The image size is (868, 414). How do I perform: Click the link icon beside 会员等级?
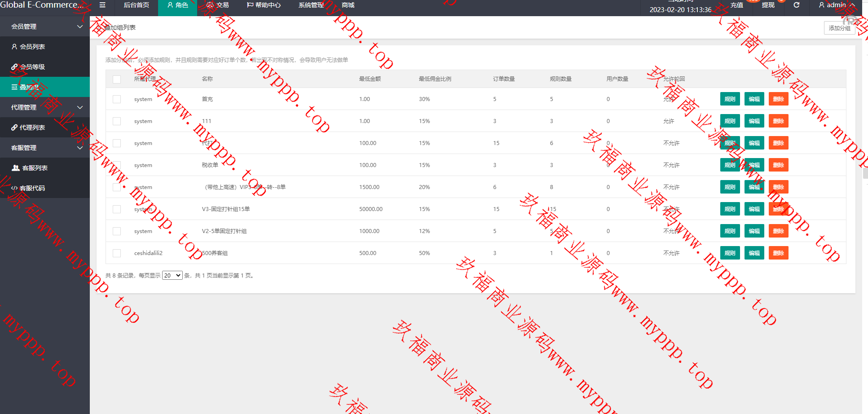point(14,67)
